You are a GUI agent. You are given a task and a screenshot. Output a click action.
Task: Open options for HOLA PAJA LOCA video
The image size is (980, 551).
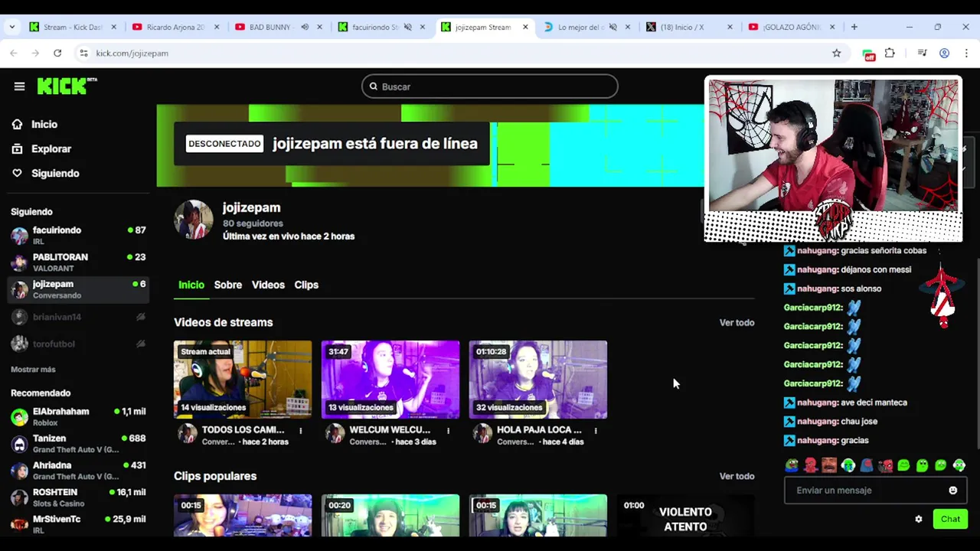596,431
